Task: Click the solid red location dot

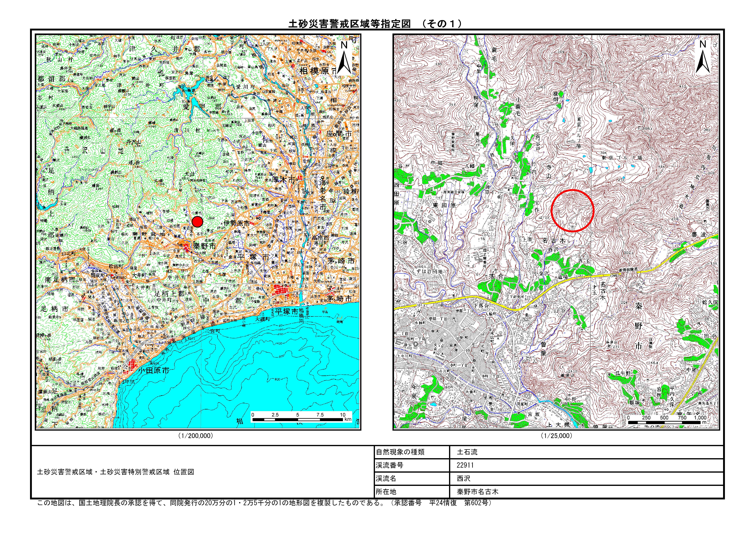Action: coord(197,222)
